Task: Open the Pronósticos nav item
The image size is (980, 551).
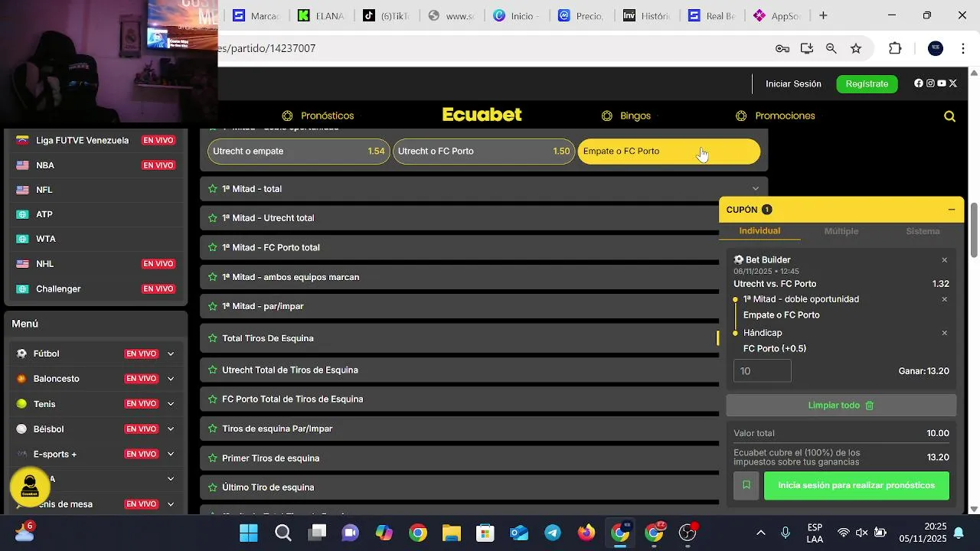Action: (318, 116)
